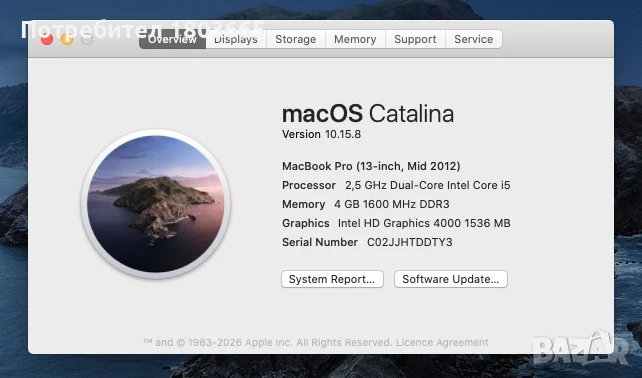Select the Storage tab
This screenshot has width=642, height=378.
(x=296, y=39)
